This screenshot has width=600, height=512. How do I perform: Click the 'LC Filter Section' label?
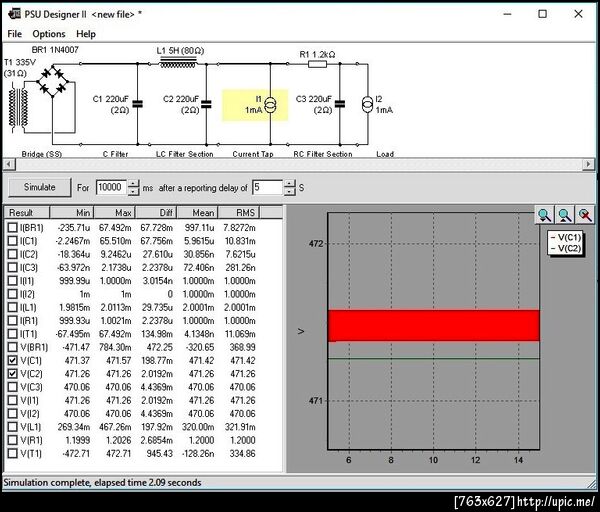184,154
